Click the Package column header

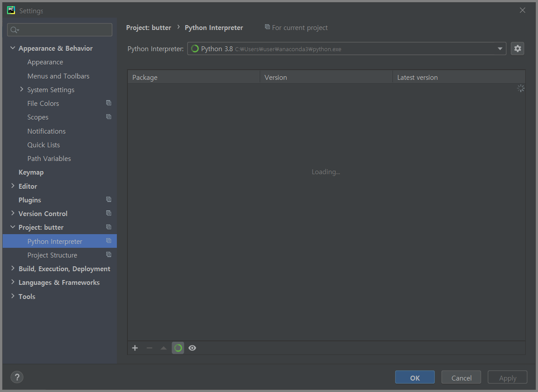pos(194,77)
